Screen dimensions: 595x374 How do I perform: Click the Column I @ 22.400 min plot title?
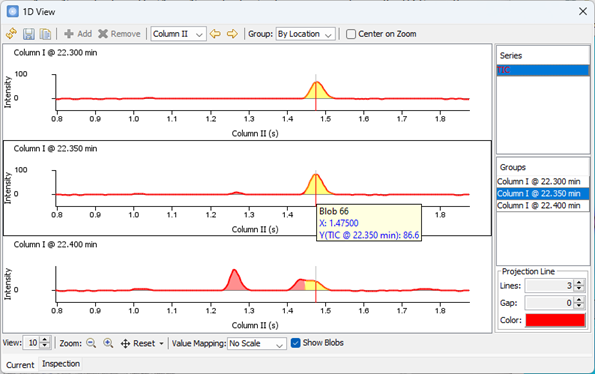55,245
